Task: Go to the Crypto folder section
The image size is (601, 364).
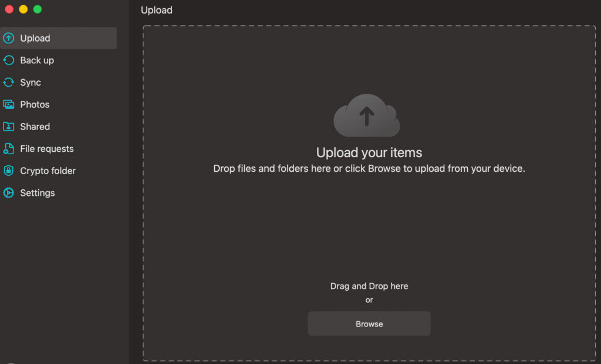Action: pos(48,171)
